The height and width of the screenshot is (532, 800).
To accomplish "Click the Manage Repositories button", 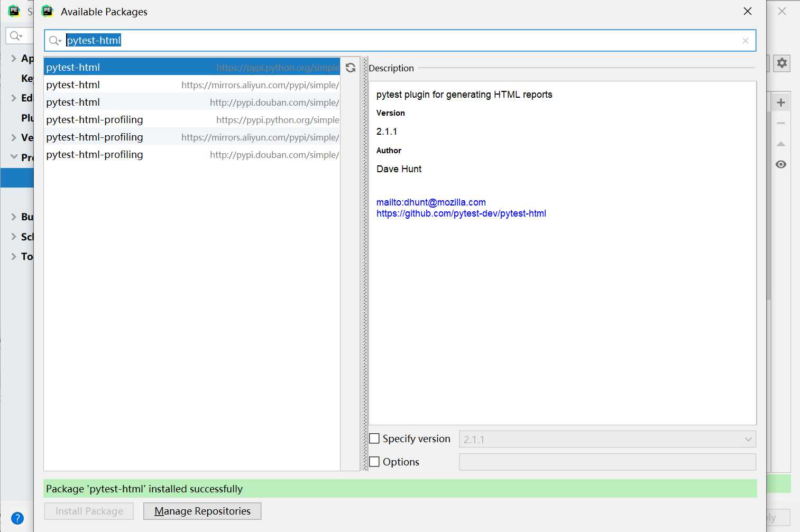I will pos(202,511).
